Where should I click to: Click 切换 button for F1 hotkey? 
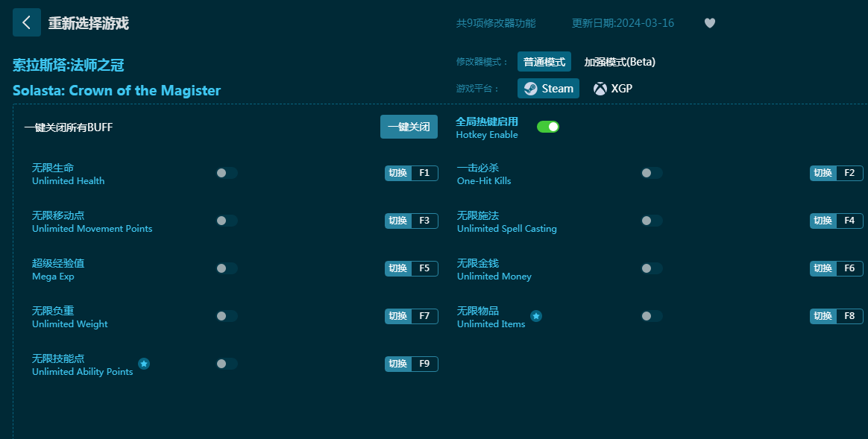[x=398, y=173]
